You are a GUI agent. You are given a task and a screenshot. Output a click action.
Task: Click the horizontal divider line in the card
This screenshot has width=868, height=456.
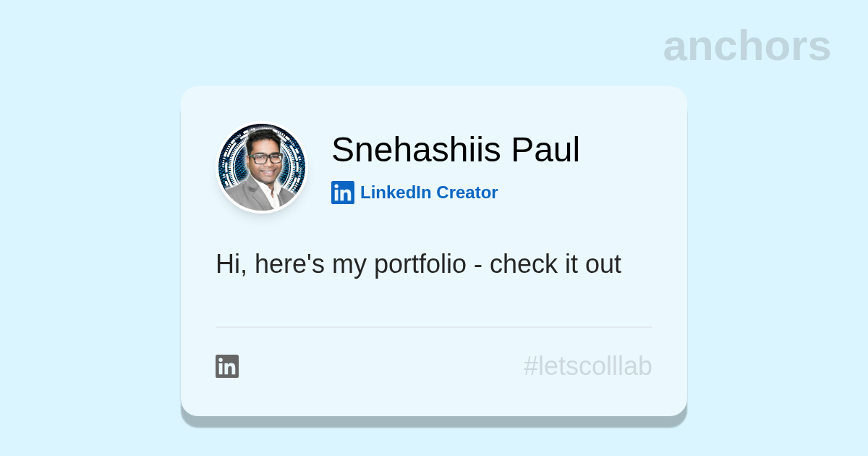coord(433,327)
